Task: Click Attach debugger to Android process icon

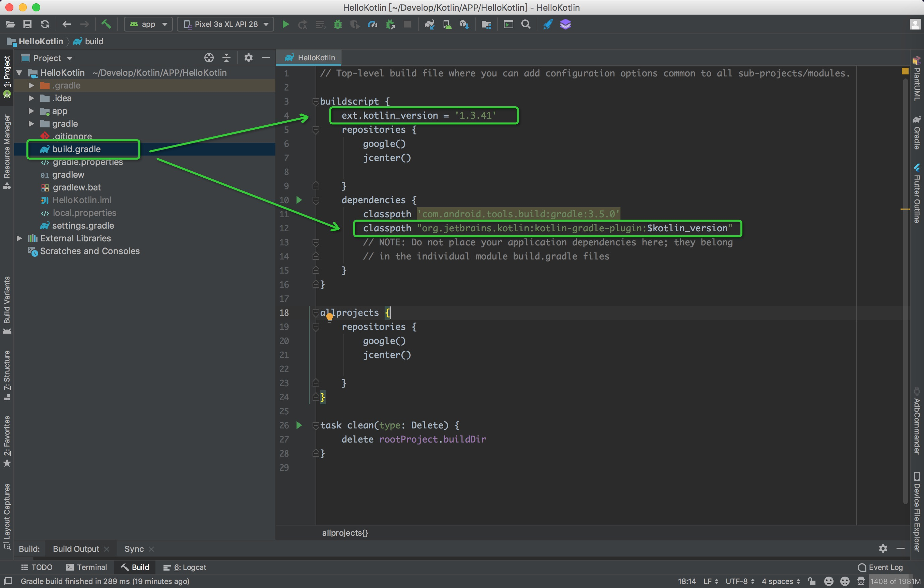Action: [391, 24]
